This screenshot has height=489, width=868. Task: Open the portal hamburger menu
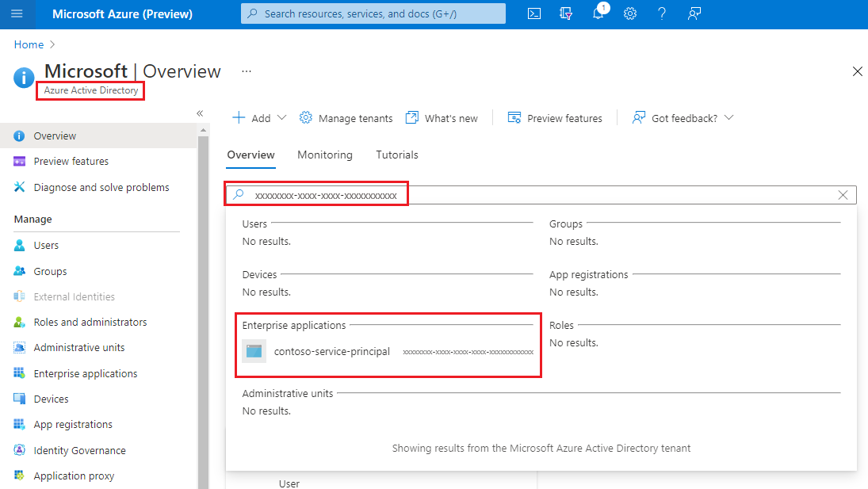17,13
